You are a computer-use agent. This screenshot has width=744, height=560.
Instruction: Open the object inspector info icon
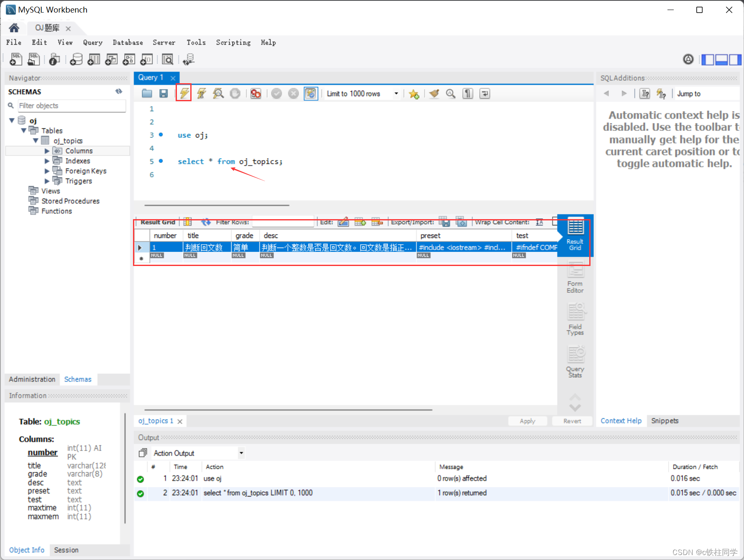point(54,59)
